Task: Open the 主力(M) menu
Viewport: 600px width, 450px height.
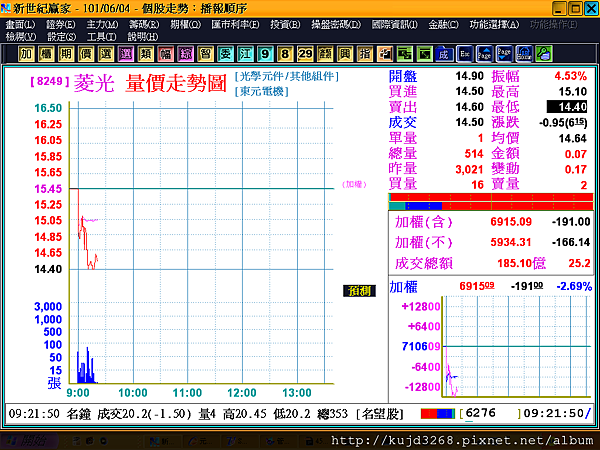Action: tap(102, 25)
